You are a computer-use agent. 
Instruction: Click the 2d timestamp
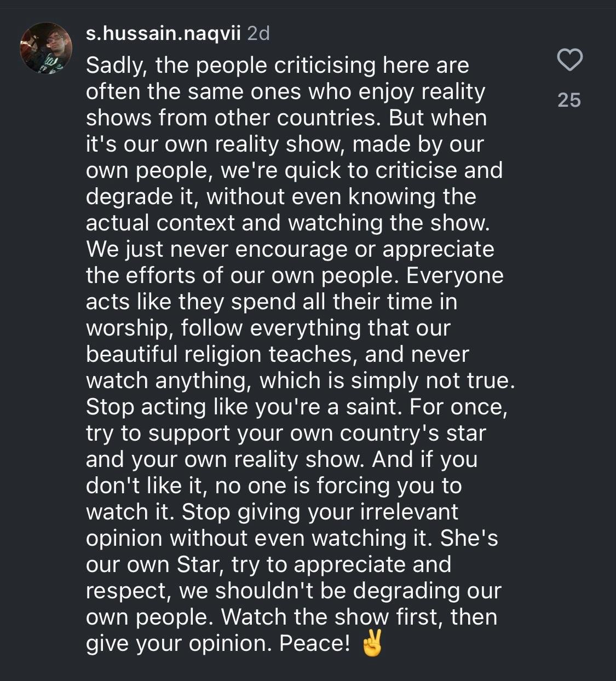point(258,34)
